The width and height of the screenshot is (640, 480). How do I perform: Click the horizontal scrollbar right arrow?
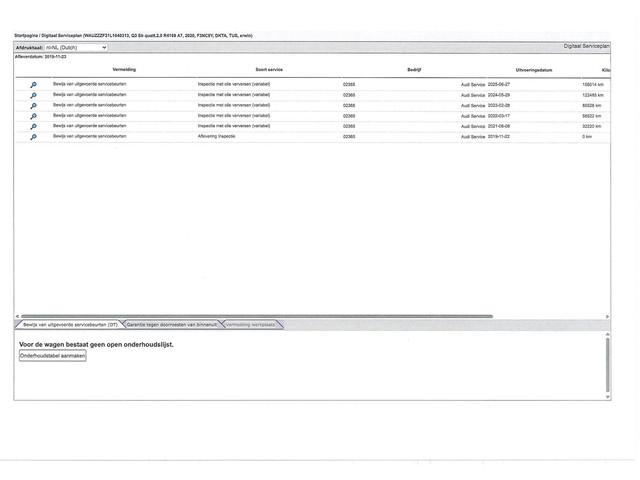607,316
